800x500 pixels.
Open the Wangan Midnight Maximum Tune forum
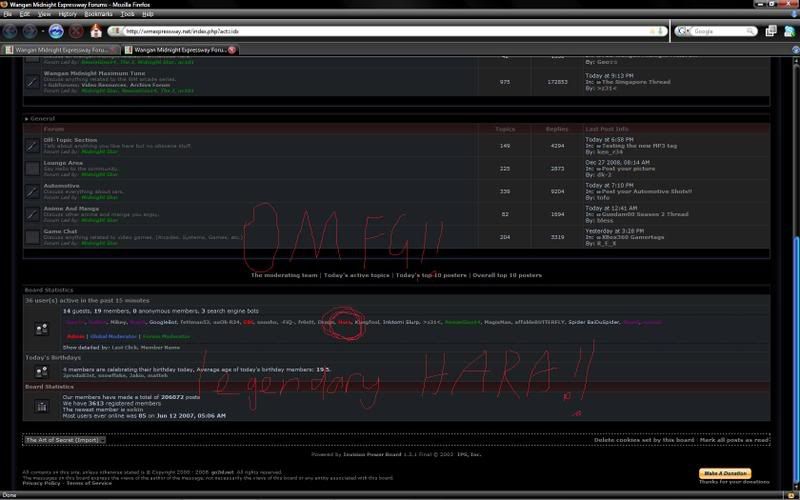[94, 73]
